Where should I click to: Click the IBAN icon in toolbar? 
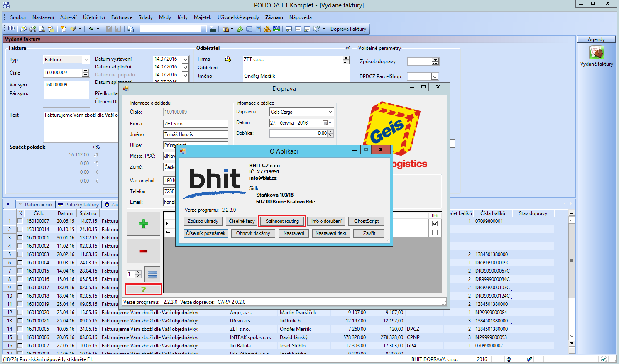(x=276, y=29)
